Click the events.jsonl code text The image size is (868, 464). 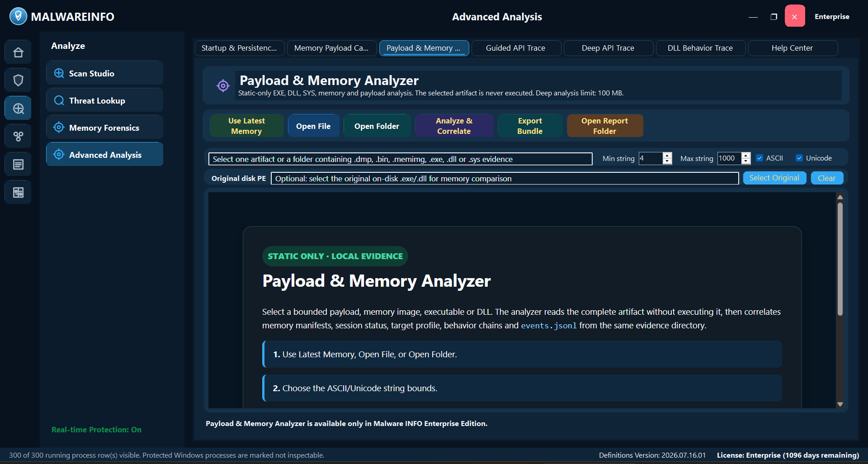tap(549, 326)
